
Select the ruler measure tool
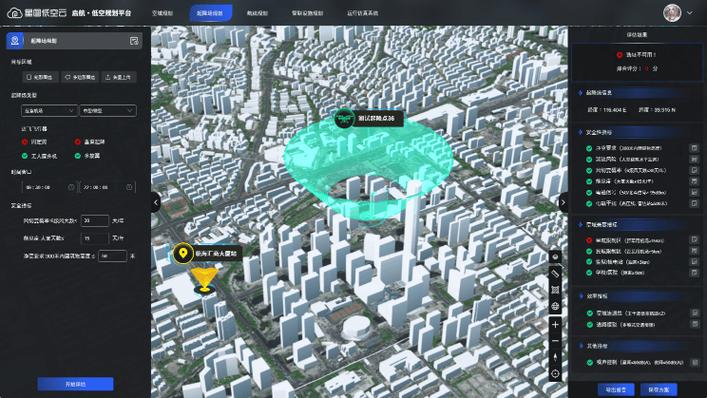click(555, 273)
